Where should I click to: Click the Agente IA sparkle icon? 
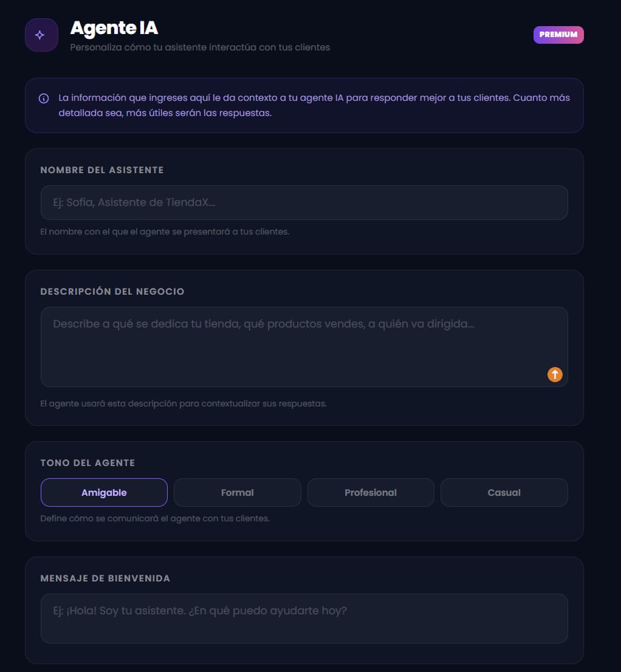(x=41, y=35)
